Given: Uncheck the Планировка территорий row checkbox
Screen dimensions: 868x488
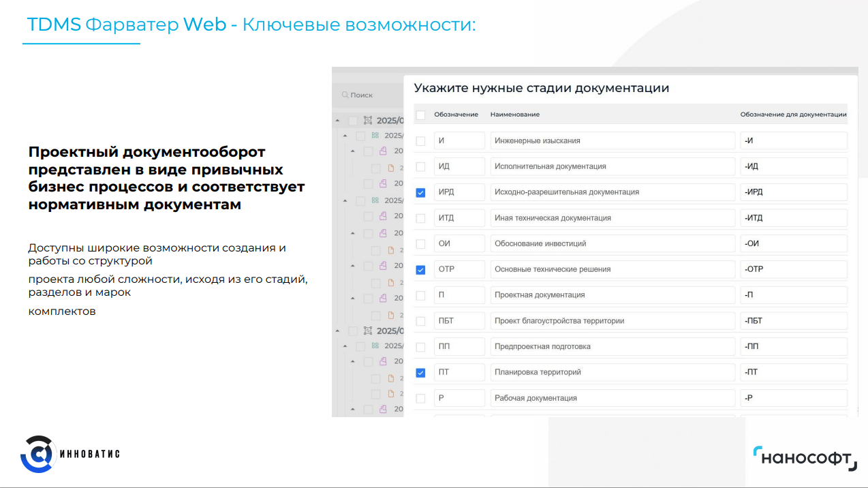Looking at the screenshot, I should pos(420,373).
